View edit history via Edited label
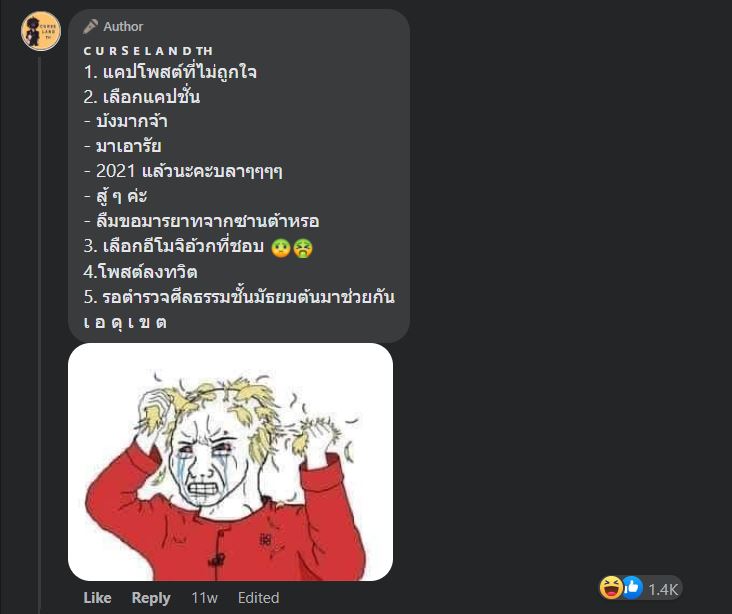This screenshot has width=732, height=614. [x=259, y=598]
